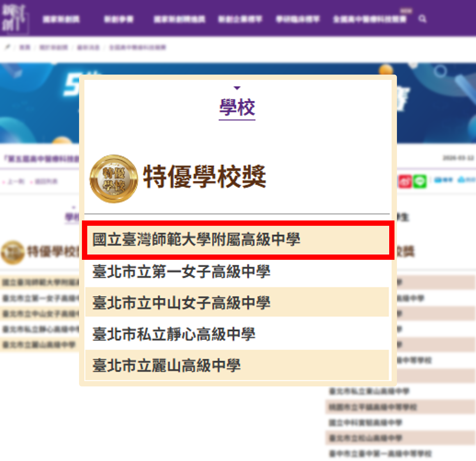Open the search magnifier in the purple header
This screenshot has height=461, width=476.
[x=422, y=19]
